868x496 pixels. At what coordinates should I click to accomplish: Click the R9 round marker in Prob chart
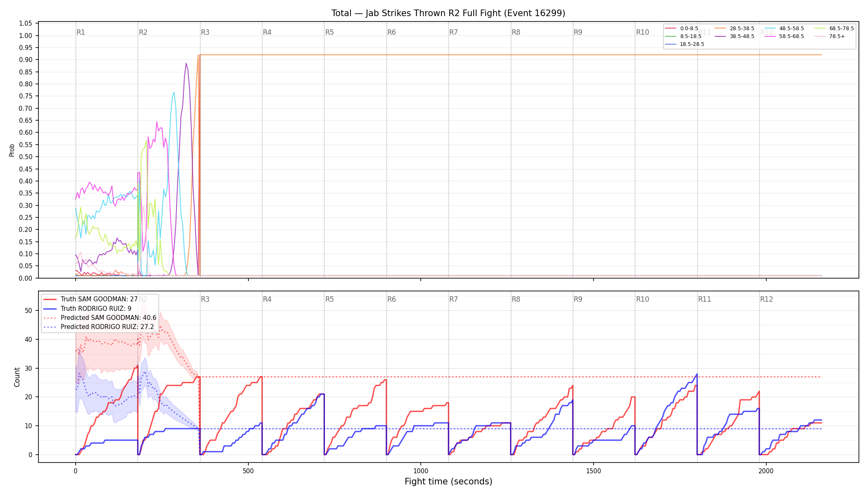[578, 32]
